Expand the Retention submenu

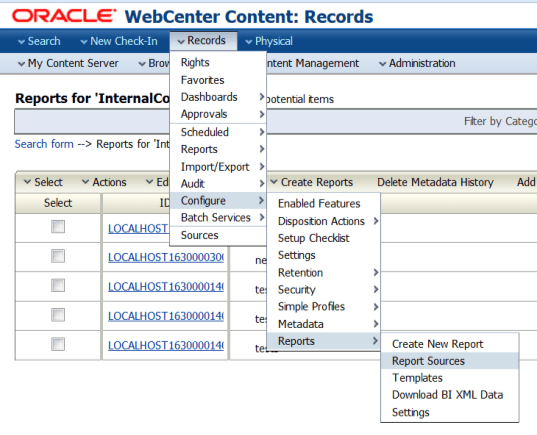point(324,273)
